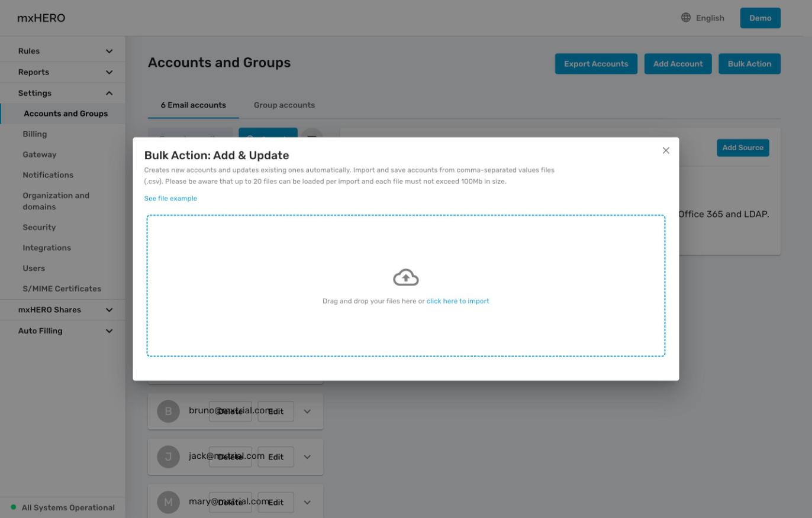Click All Systems Operational status text
Image resolution: width=812 pixels, height=518 pixels.
pos(68,507)
